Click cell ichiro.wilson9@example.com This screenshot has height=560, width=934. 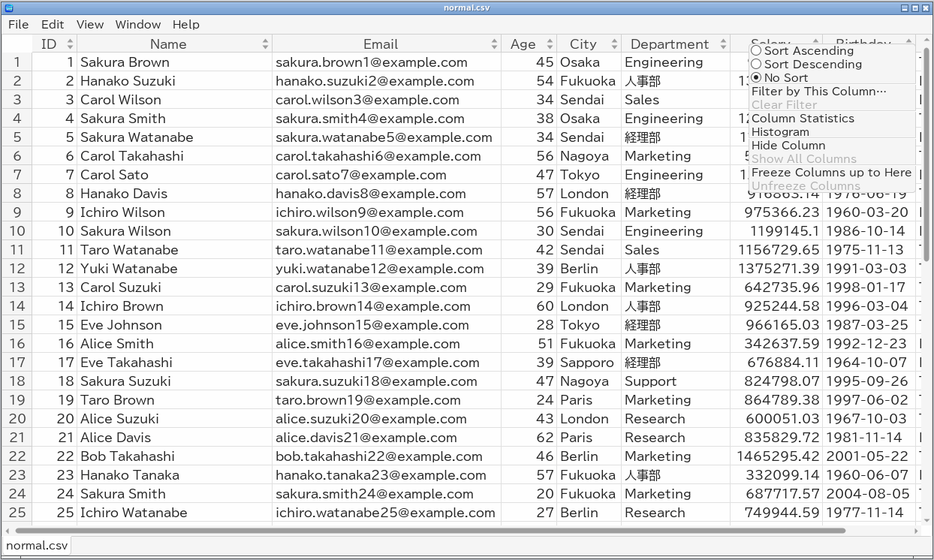coord(387,212)
